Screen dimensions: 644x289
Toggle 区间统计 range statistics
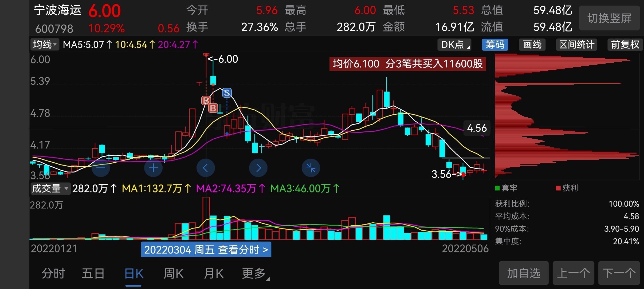(x=576, y=45)
